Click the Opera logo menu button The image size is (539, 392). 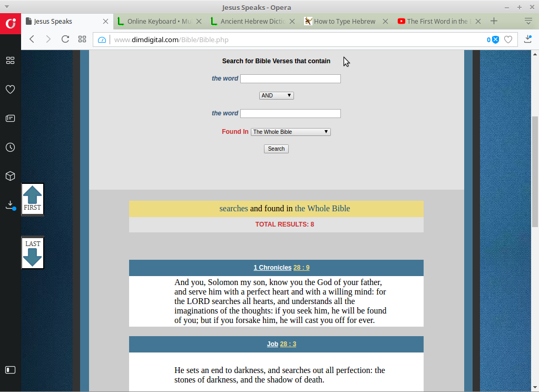coord(10,24)
